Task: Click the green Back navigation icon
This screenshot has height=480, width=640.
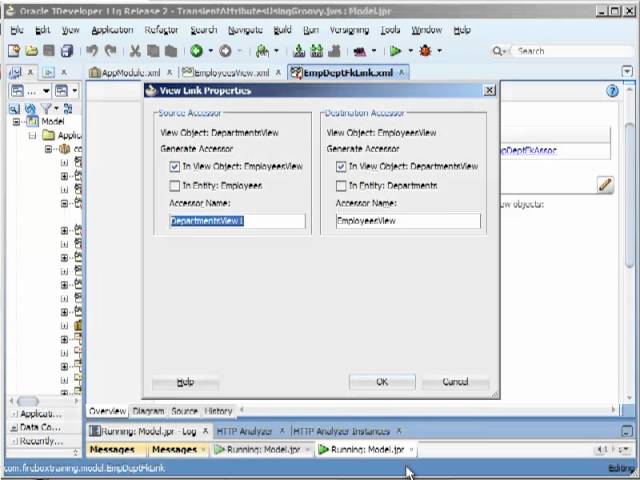Action: click(x=196, y=51)
